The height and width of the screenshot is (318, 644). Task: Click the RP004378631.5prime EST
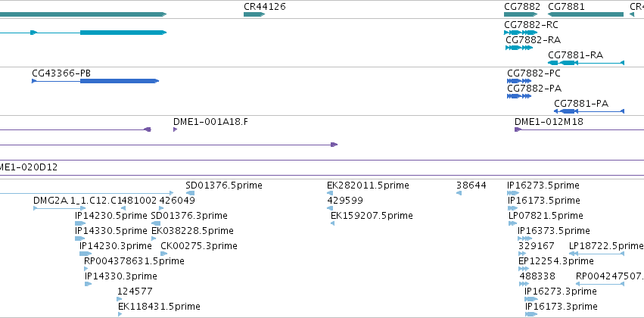pos(86,269)
